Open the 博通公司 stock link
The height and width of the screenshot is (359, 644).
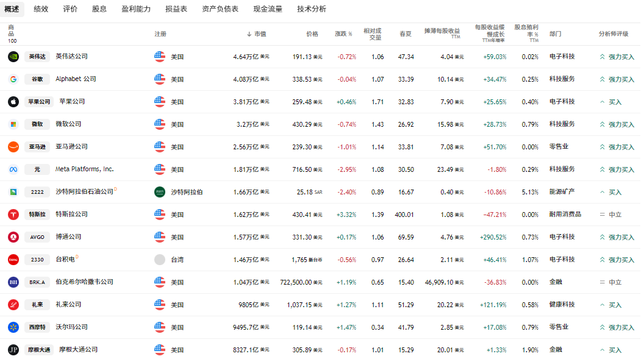pos(68,237)
